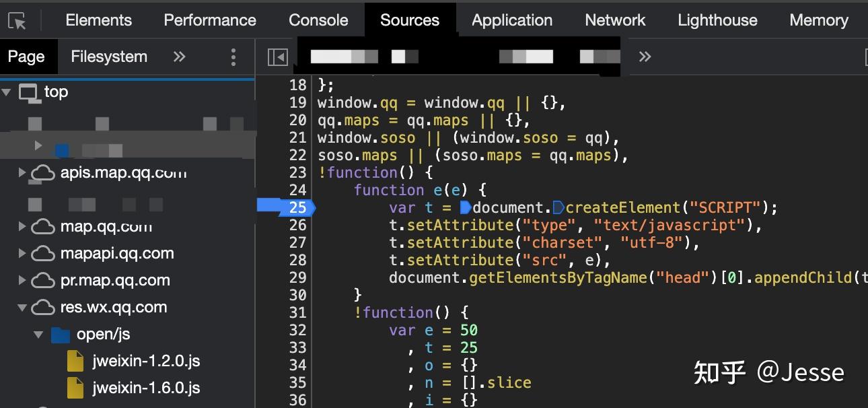Set a breakpoint on line 26 gutter
The image size is (868, 408).
(x=295, y=225)
